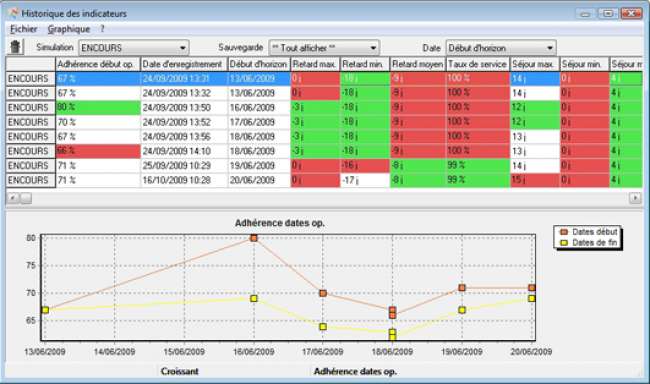Select the red 66 % adherence cell
650x384 pixels.
pos(98,151)
